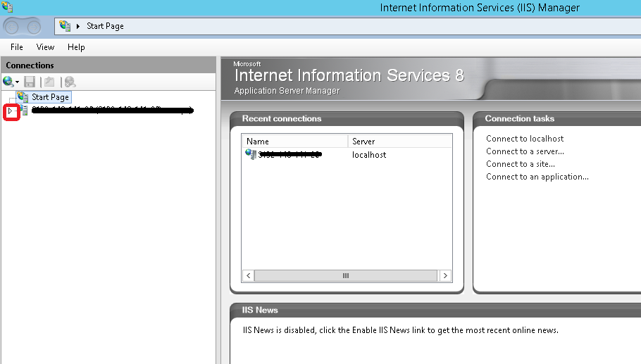Click the recent connection row icon
The height and width of the screenshot is (364, 641).
tap(251, 154)
